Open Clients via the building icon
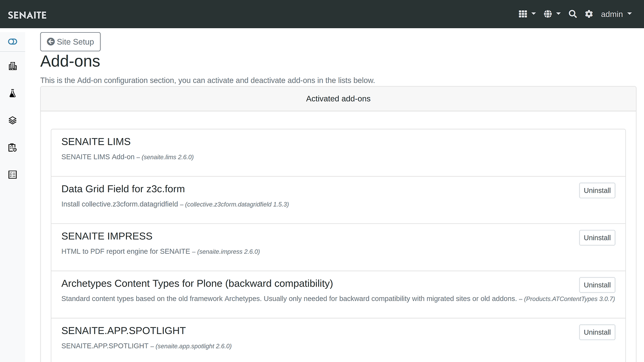 (12, 65)
